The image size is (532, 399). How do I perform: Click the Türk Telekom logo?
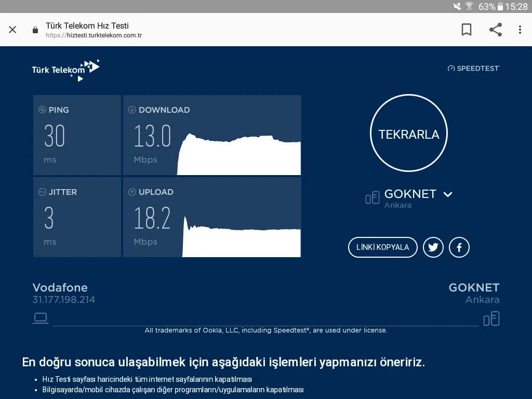click(x=66, y=70)
